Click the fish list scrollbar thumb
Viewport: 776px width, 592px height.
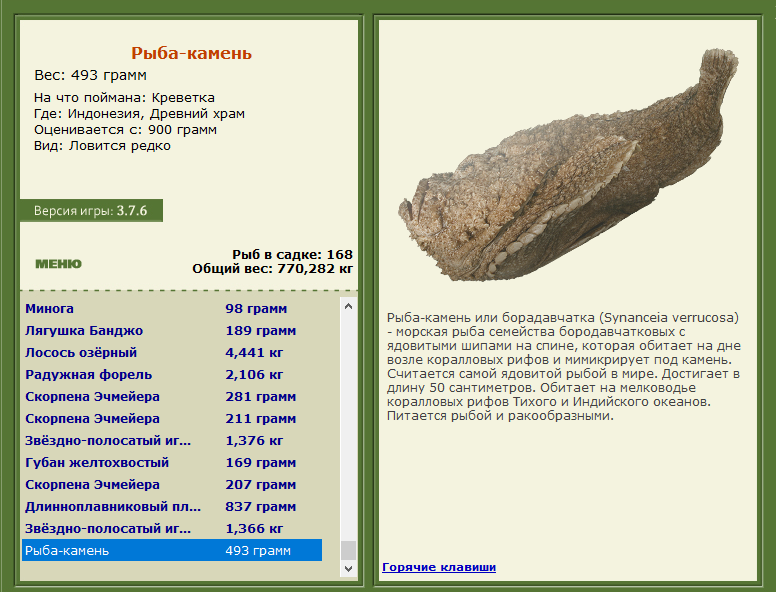coord(348,550)
